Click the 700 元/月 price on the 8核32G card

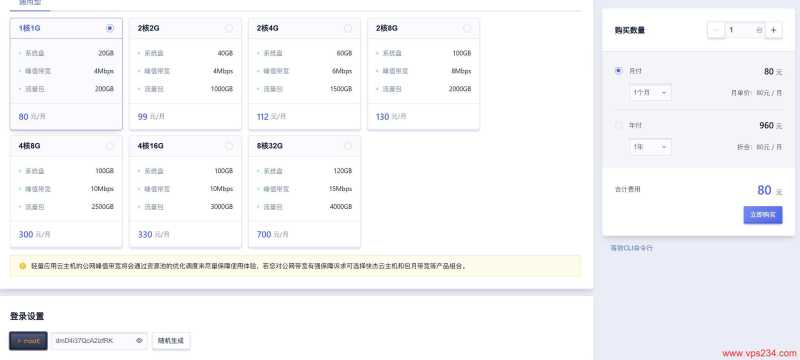[272, 235]
